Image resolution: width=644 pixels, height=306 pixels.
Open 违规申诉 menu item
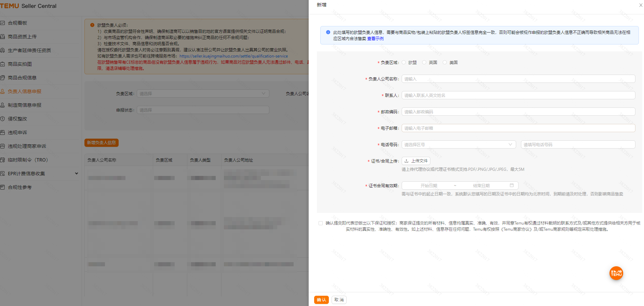17,132
